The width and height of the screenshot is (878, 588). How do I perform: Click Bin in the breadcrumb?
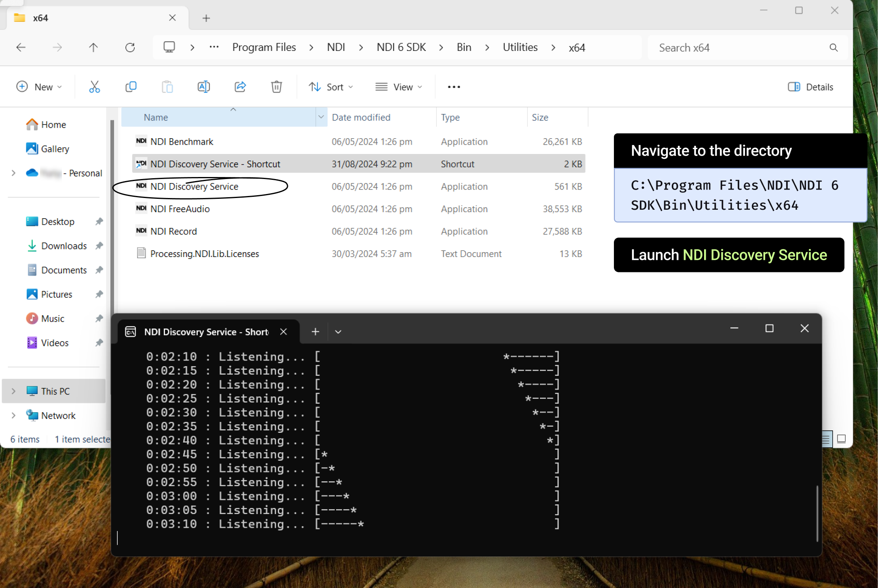[x=464, y=47]
